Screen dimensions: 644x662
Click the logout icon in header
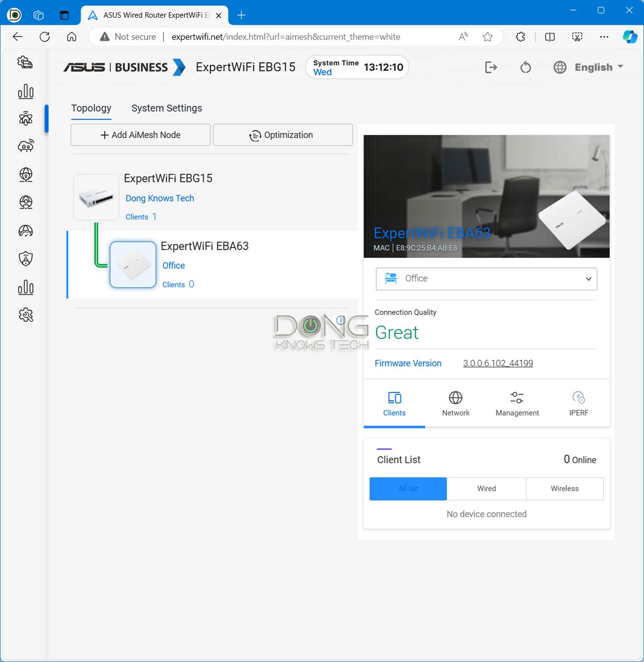[x=491, y=67]
